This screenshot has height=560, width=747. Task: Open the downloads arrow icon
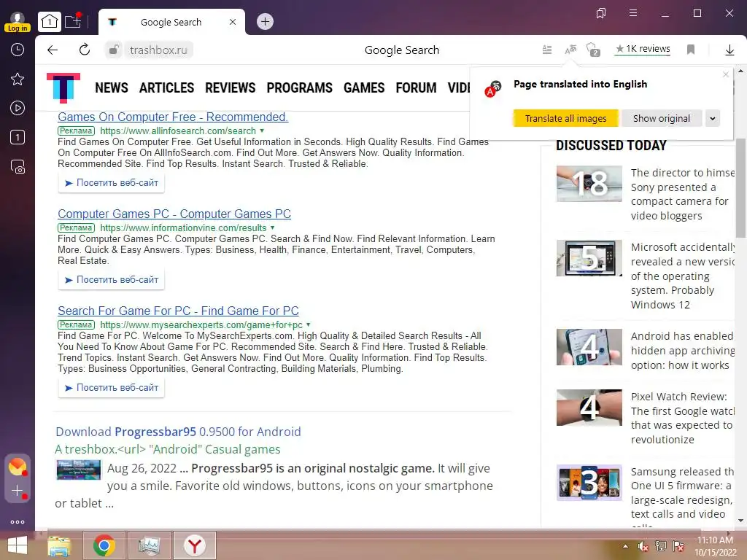pyautogui.click(x=729, y=50)
